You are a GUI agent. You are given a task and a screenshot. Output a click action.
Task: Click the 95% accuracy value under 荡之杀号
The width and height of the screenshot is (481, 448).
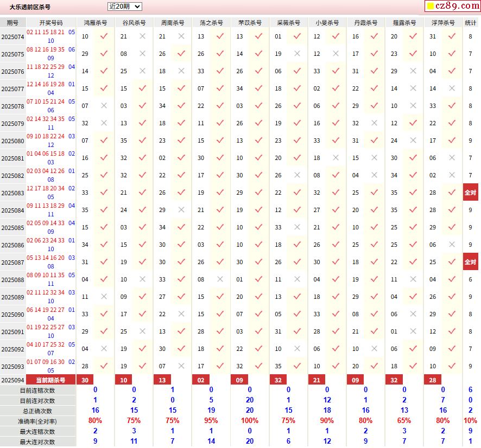point(211,420)
